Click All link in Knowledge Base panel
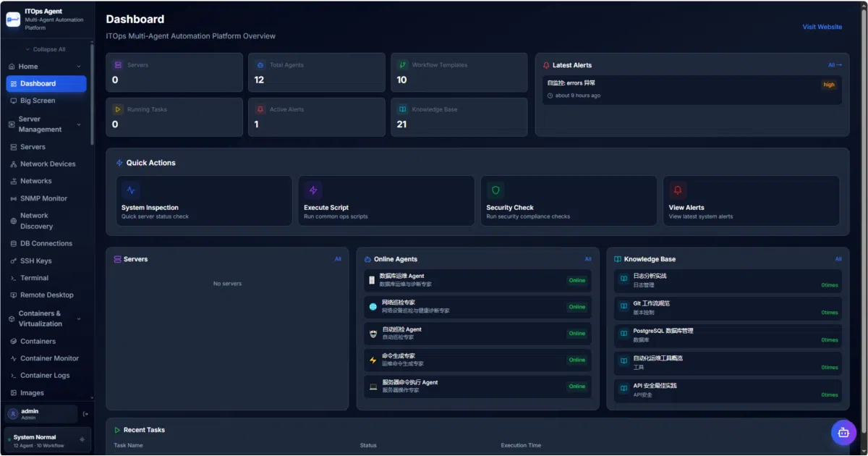 point(838,259)
